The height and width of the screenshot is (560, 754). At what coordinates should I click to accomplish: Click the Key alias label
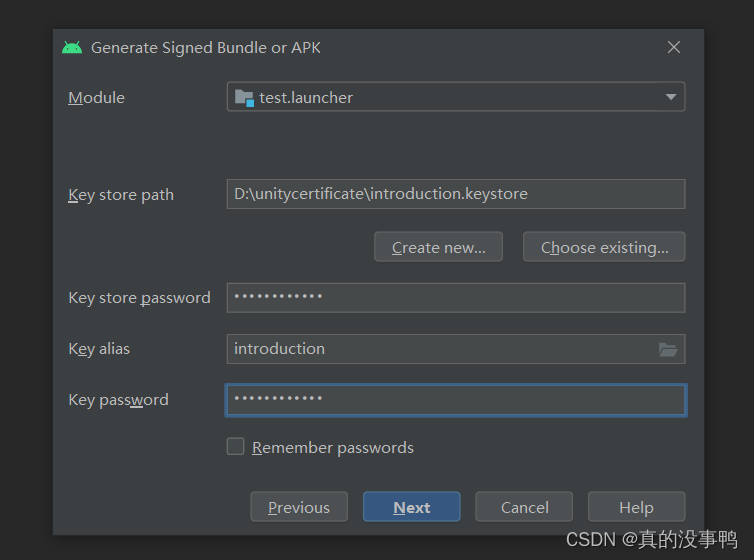(99, 349)
